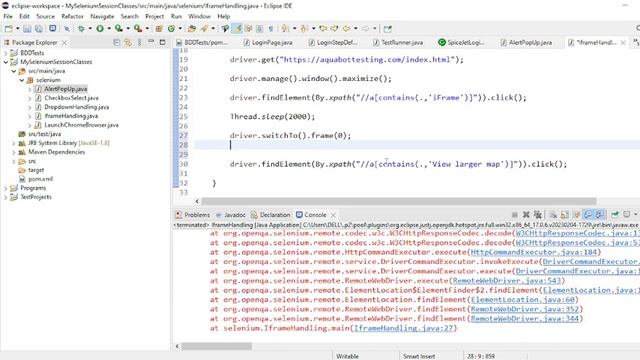640x360 pixels.
Task: Click Remove All Terminated Launches icon
Action: click(538, 214)
